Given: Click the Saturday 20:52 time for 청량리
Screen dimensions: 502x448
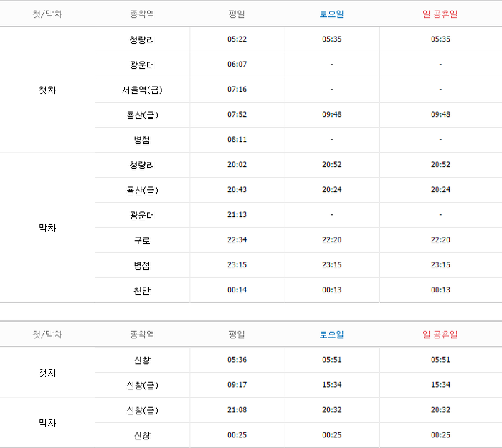Looking at the screenshot, I should coord(331,164).
